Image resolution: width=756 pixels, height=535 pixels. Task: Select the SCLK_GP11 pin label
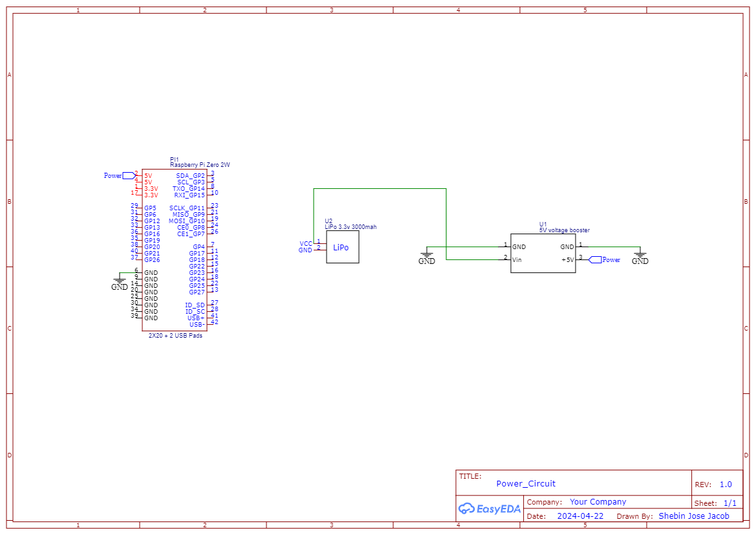187,208
